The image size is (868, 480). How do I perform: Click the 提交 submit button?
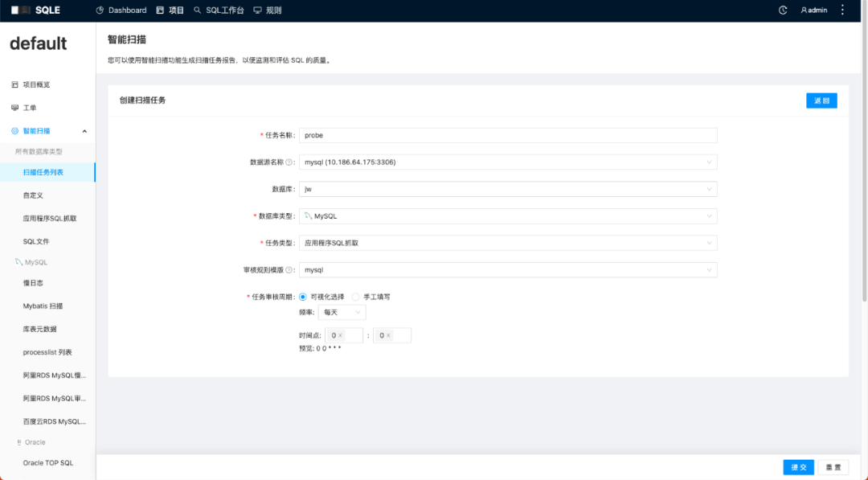pos(799,467)
